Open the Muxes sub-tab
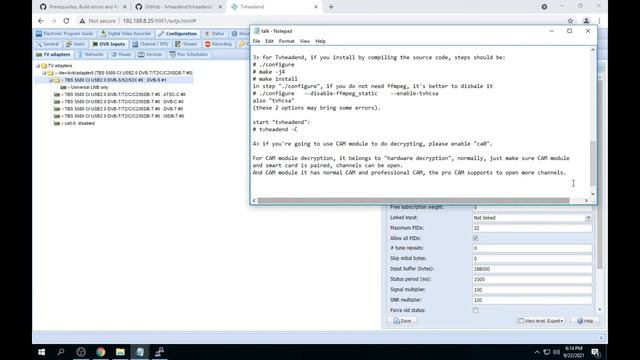The height and width of the screenshot is (360, 640). pos(121,54)
